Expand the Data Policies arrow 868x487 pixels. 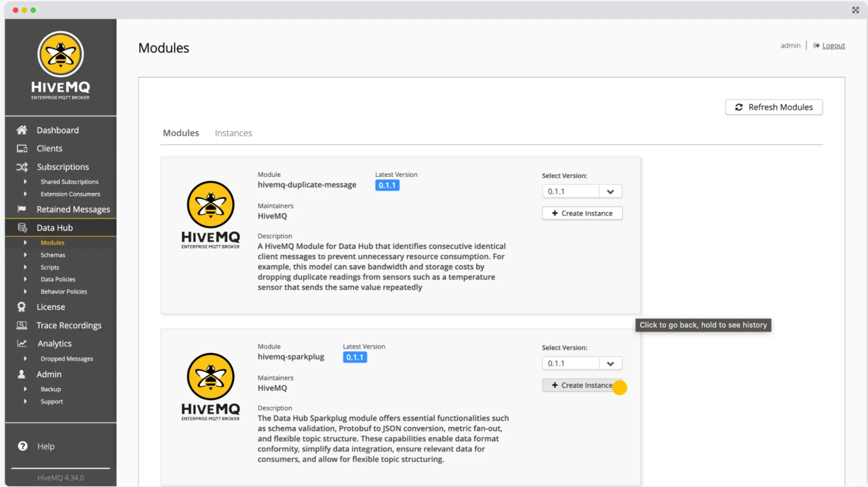pos(25,279)
